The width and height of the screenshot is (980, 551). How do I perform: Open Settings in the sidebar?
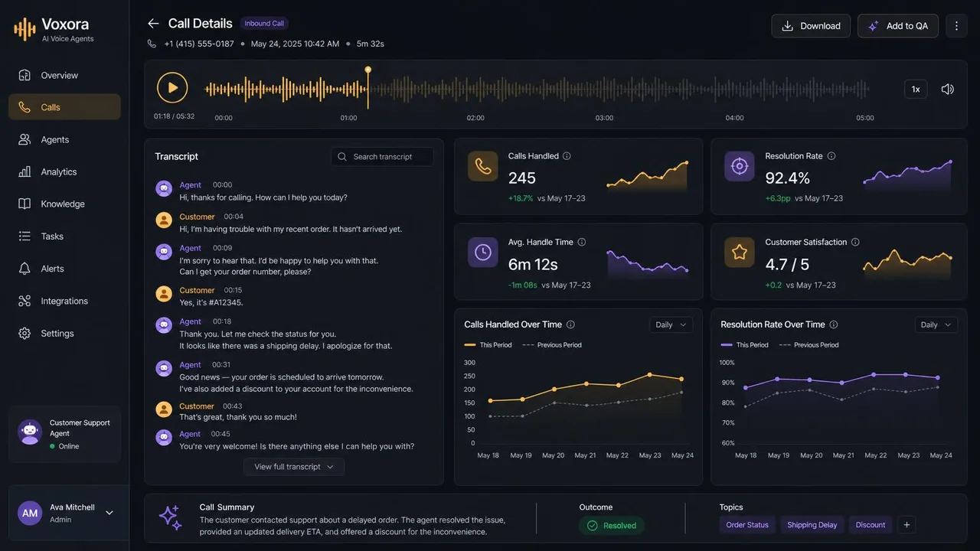[x=64, y=333]
